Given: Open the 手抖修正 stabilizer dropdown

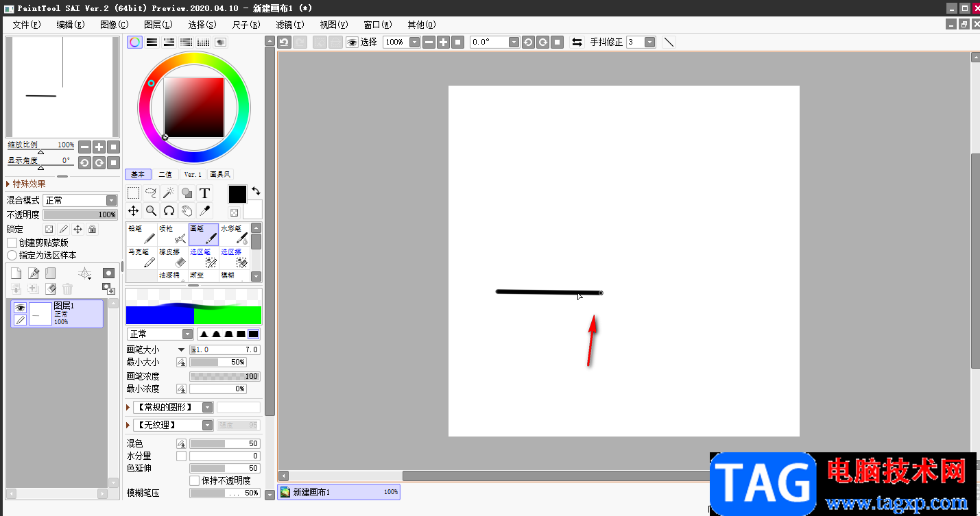Looking at the screenshot, I should [x=649, y=42].
